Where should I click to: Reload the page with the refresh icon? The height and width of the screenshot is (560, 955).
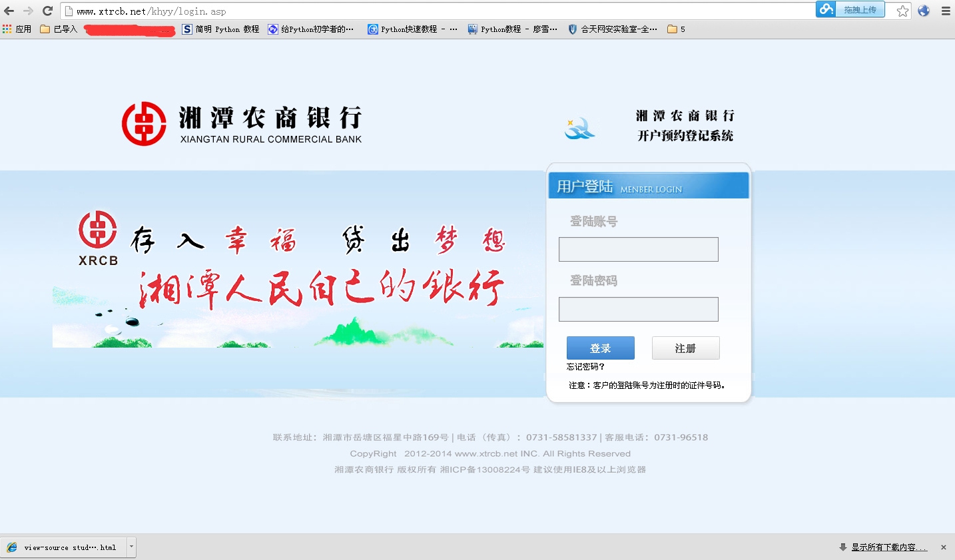[47, 11]
